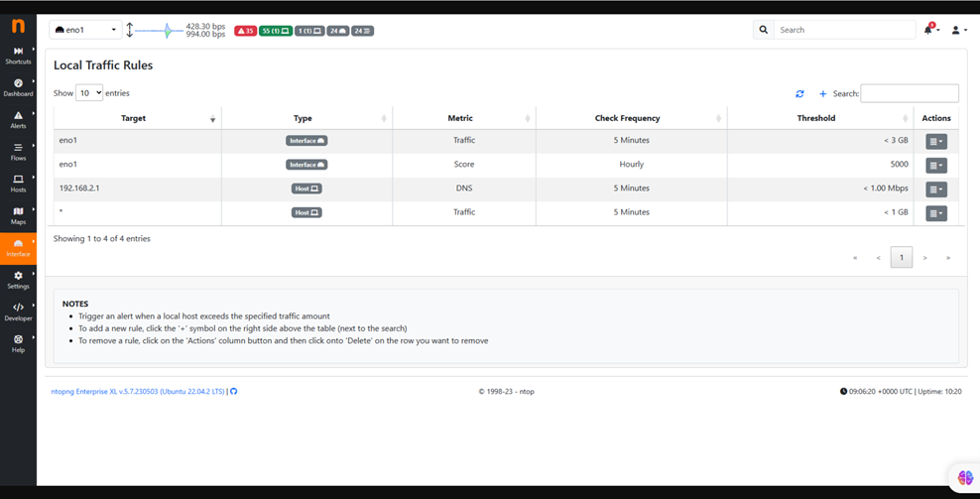
Task: Click the red alerts badge showing 35
Action: [245, 31]
